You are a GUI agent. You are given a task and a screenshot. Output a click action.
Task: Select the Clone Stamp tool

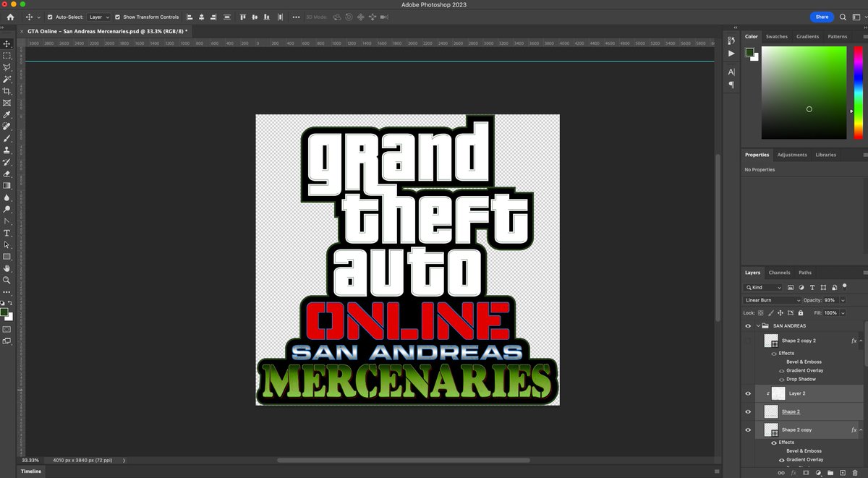tap(7, 149)
